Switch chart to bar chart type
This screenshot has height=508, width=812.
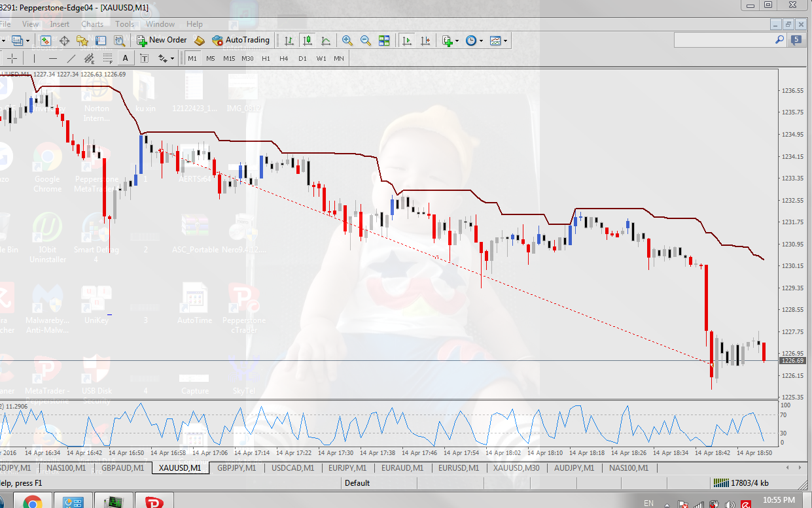(x=289, y=41)
